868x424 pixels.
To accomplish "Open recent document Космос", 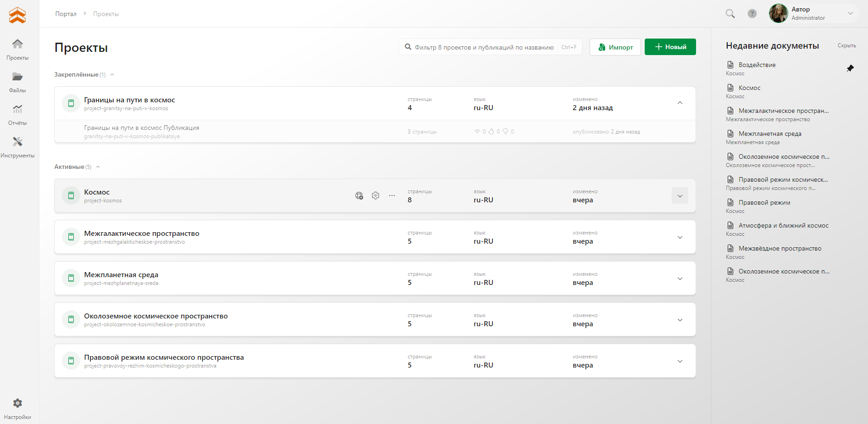I will [x=749, y=88].
